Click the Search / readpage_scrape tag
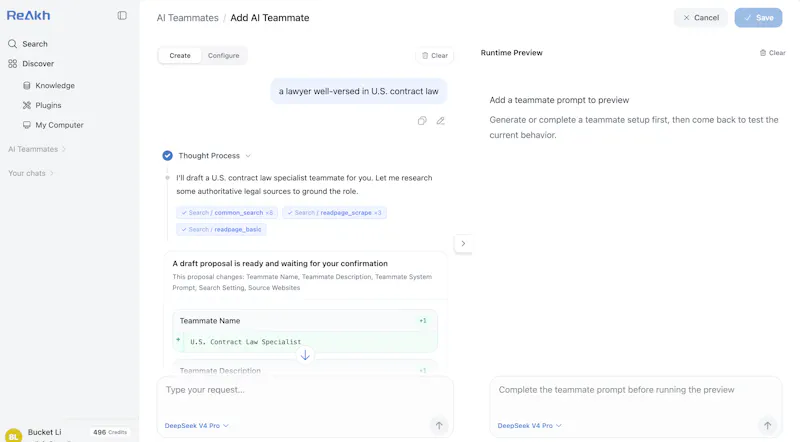The height and width of the screenshot is (442, 800). [x=334, y=213]
